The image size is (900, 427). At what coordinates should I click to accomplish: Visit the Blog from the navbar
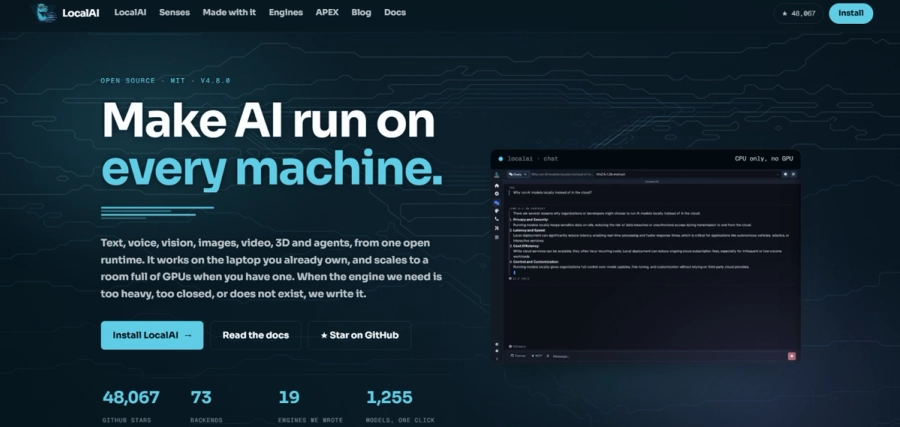[x=361, y=12]
